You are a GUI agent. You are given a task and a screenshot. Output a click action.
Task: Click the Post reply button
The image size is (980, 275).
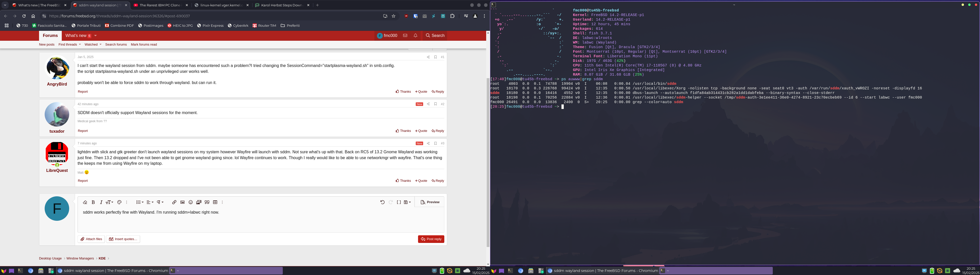[x=431, y=239]
